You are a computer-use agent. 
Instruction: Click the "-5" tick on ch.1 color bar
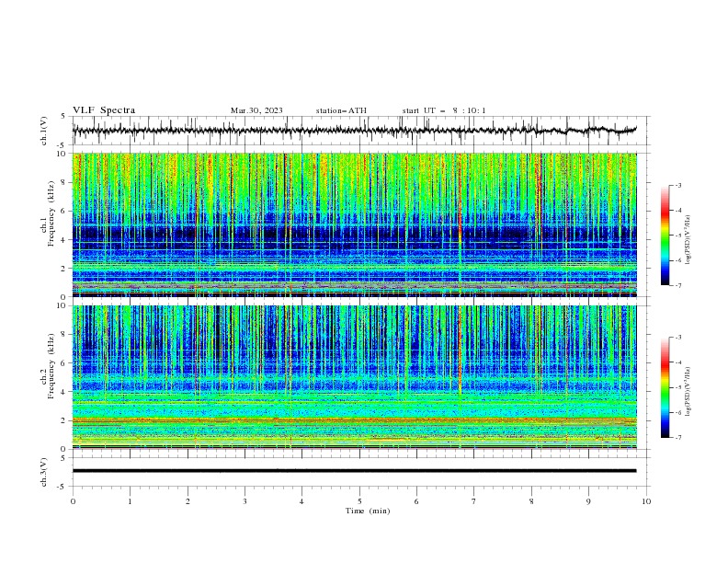tap(677, 236)
